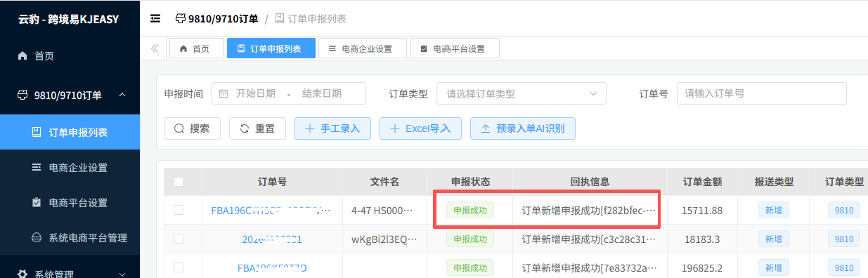
Task: Open the 订单类型 dropdown
Action: [521, 93]
